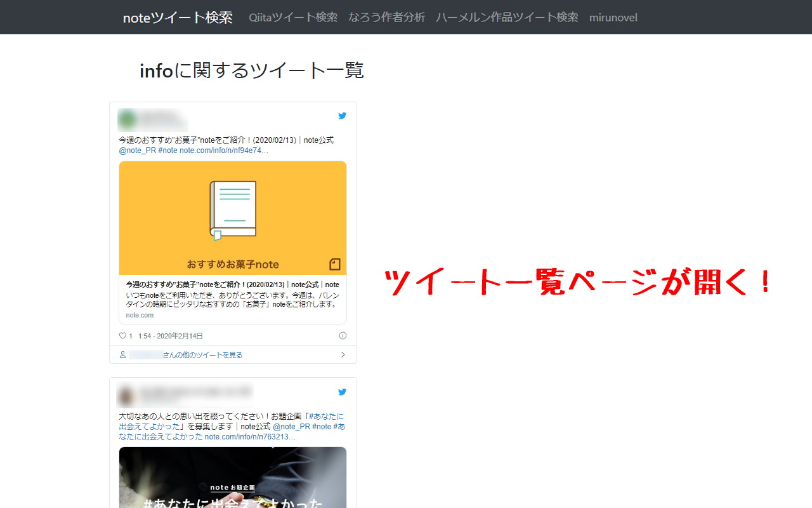
Task: Click first tweet text 今週のおすすめ"お菓子"note
Action: click(x=226, y=140)
